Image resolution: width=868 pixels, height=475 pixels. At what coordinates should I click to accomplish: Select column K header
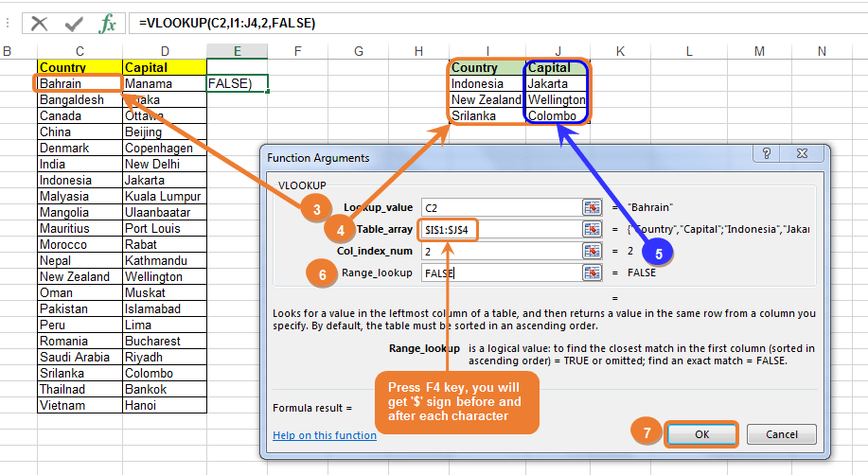620,51
